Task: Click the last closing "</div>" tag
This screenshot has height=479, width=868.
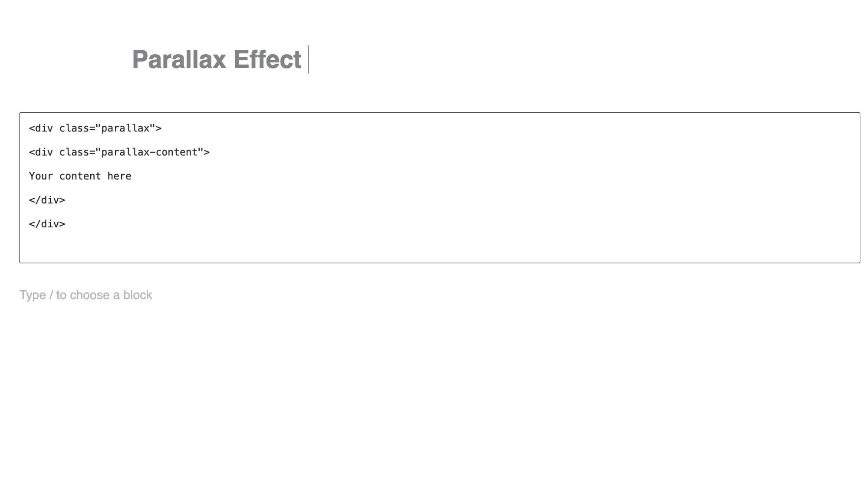Action: pos(47,224)
